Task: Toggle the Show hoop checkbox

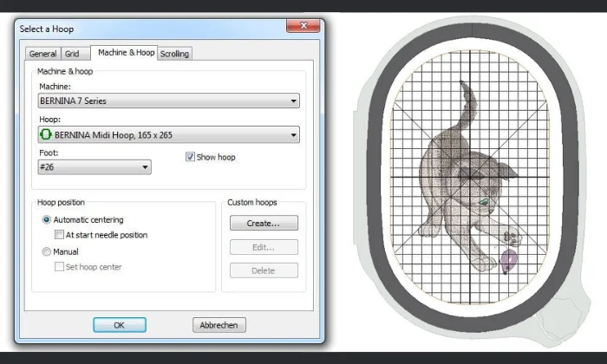Action: pos(190,157)
